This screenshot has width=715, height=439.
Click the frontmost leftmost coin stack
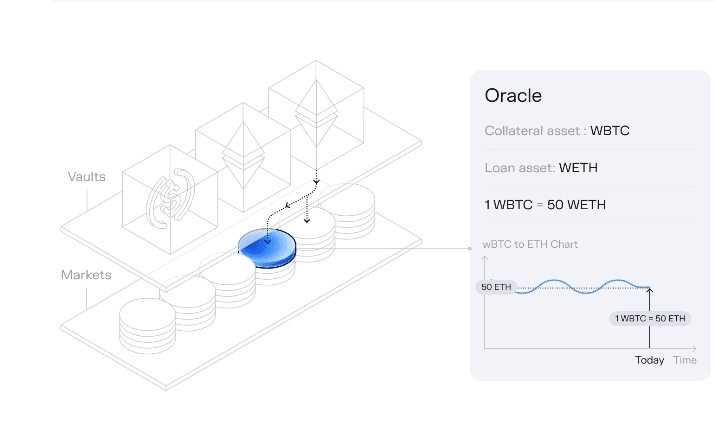(x=147, y=322)
